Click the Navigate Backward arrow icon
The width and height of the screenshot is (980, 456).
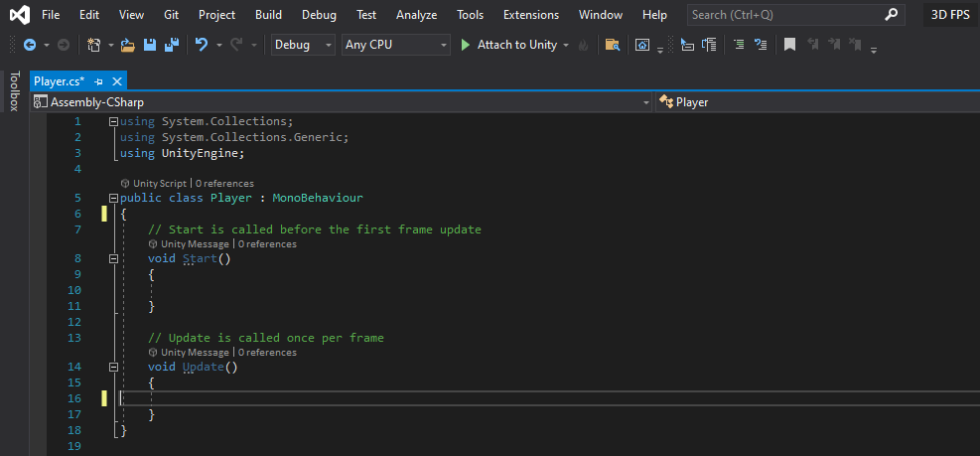(30, 45)
